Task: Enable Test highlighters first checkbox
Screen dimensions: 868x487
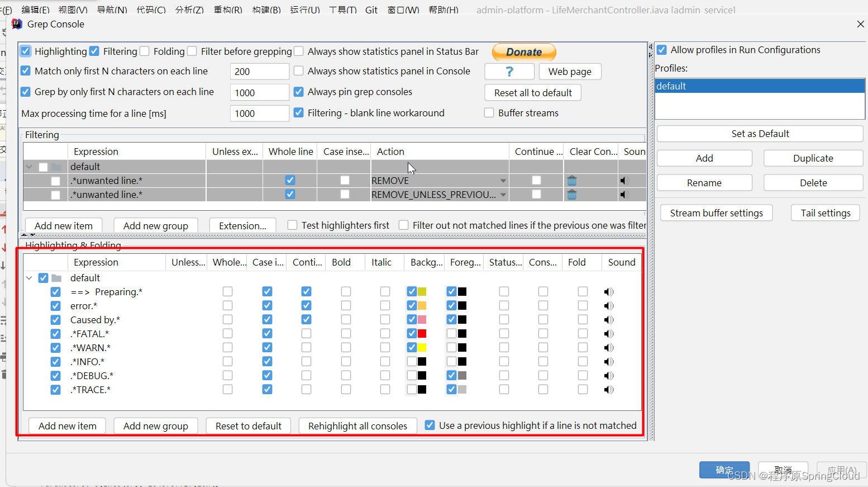Action: click(x=293, y=225)
